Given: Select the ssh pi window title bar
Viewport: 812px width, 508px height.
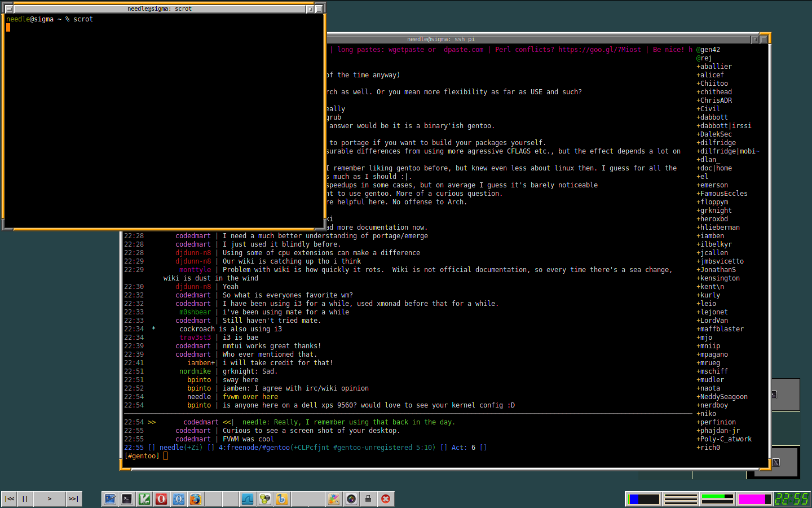Looking at the screenshot, I should 441,40.
